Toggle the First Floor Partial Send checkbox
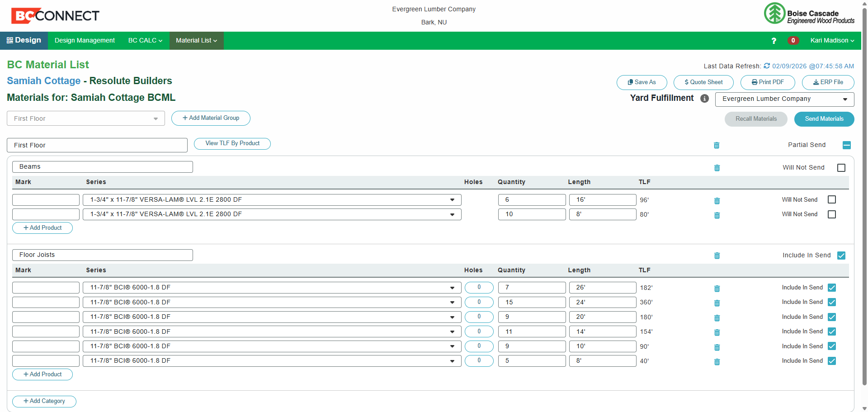 [847, 145]
